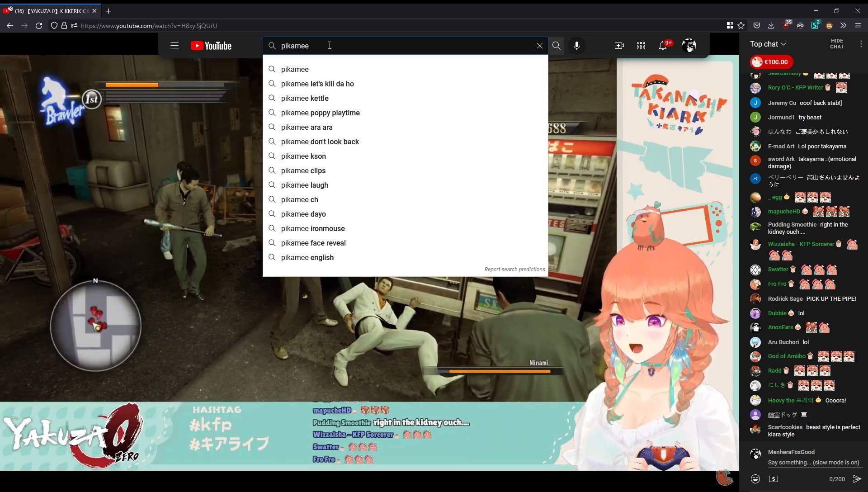Open YouTube apps grid
Image resolution: width=868 pixels, height=492 pixels.
pyautogui.click(x=641, y=46)
